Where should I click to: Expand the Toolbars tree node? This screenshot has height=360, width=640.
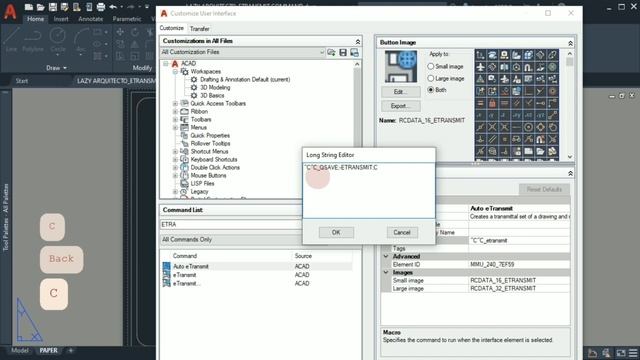[x=175, y=120]
